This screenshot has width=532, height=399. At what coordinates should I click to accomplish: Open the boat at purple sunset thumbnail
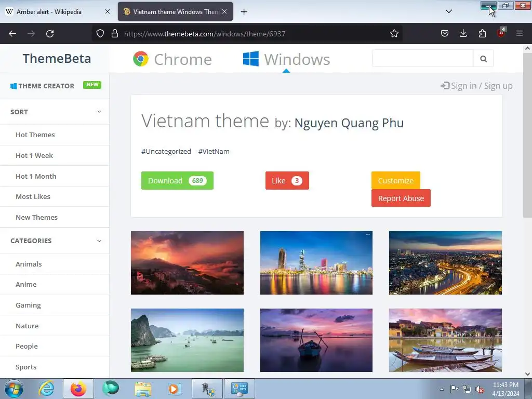pos(316,340)
